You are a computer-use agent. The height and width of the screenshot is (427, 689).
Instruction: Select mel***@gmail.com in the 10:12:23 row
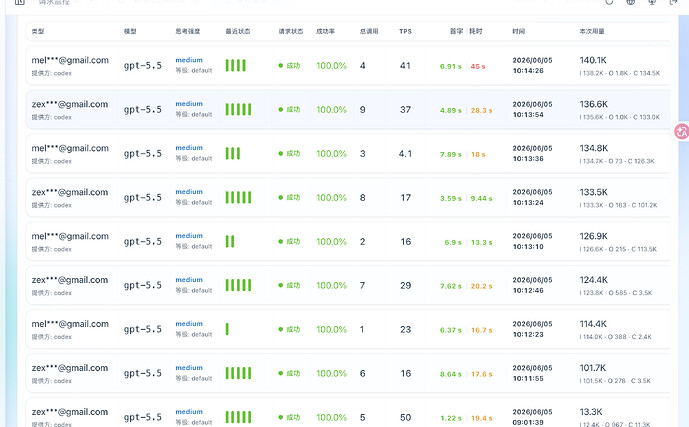click(x=70, y=324)
